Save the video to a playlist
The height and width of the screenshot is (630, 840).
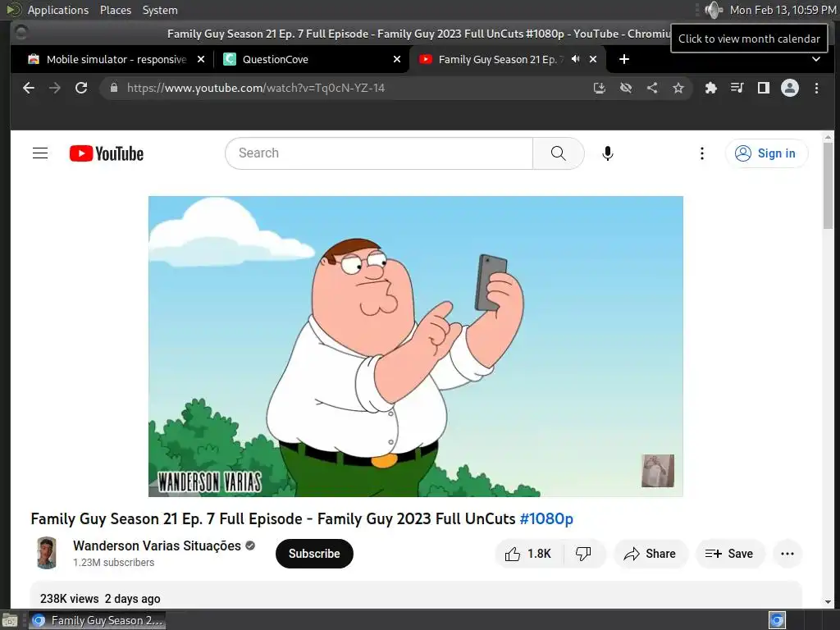pyautogui.click(x=729, y=554)
